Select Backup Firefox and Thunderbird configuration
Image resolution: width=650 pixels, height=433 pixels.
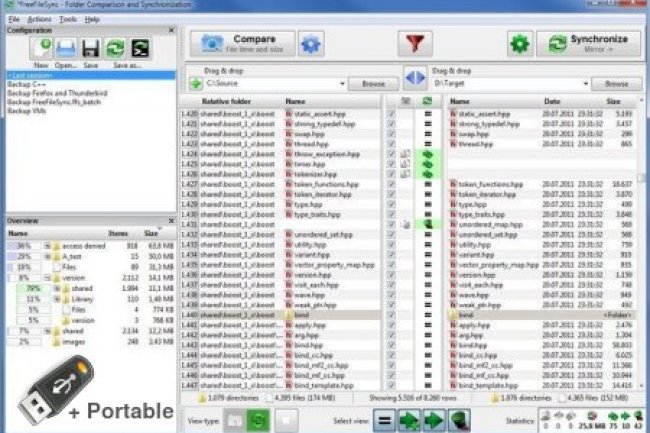coord(91,93)
